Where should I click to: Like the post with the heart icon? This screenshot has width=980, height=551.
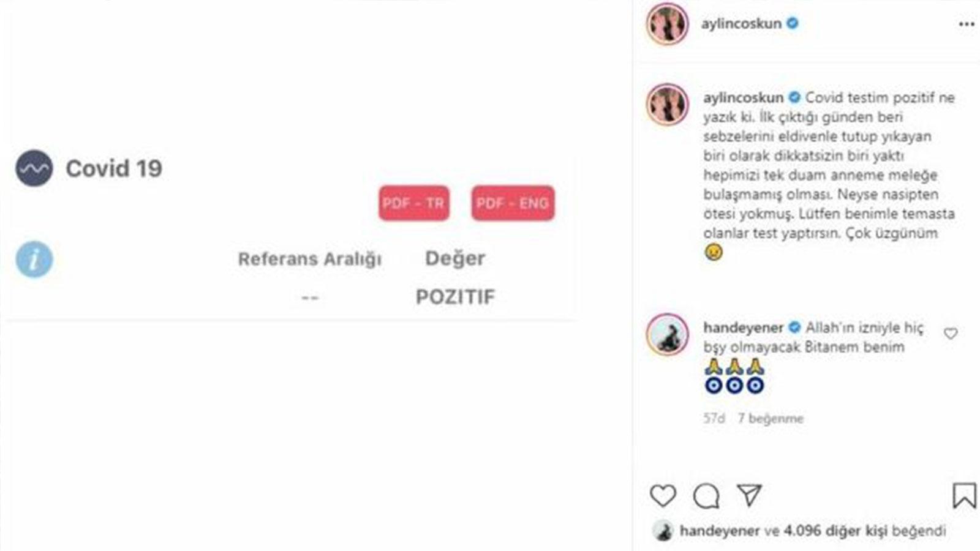pyautogui.click(x=663, y=496)
